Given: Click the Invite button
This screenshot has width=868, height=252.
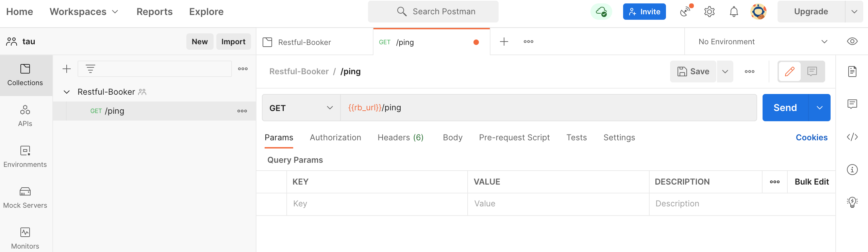Looking at the screenshot, I should coord(644,12).
